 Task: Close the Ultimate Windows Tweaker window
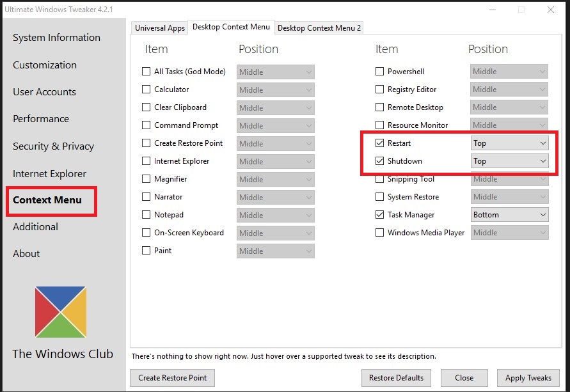551,10
